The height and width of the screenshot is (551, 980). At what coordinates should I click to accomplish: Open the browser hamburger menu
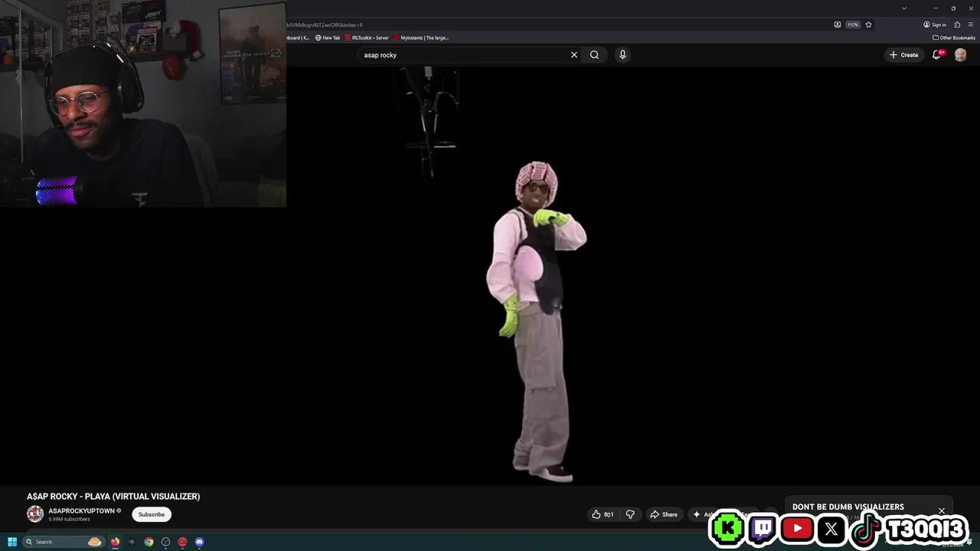coord(971,24)
